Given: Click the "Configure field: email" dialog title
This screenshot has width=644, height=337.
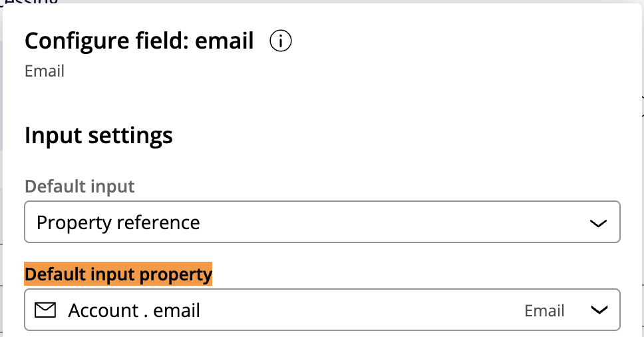Looking at the screenshot, I should click(x=139, y=41).
